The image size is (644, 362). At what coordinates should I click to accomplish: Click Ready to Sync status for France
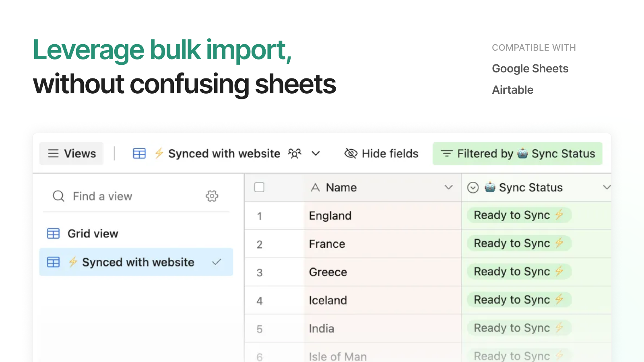pyautogui.click(x=519, y=243)
